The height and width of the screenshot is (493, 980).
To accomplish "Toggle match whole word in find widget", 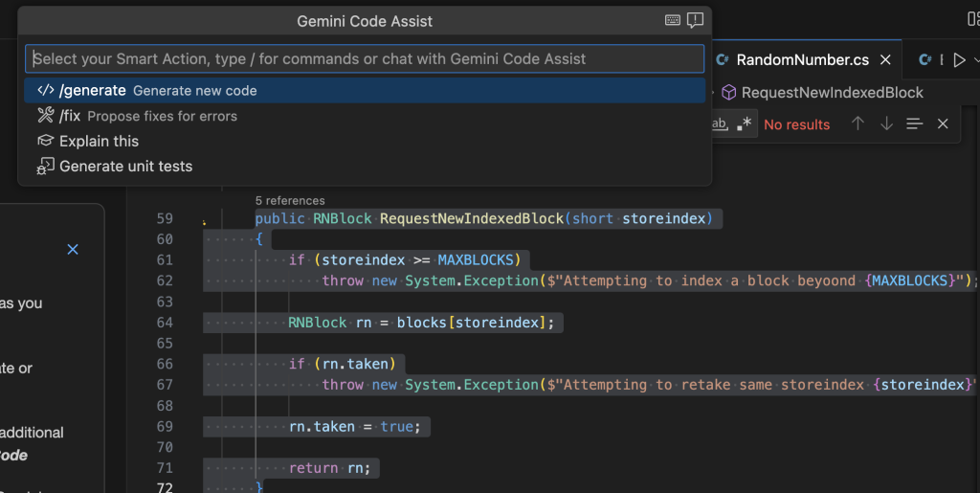I will click(x=720, y=123).
